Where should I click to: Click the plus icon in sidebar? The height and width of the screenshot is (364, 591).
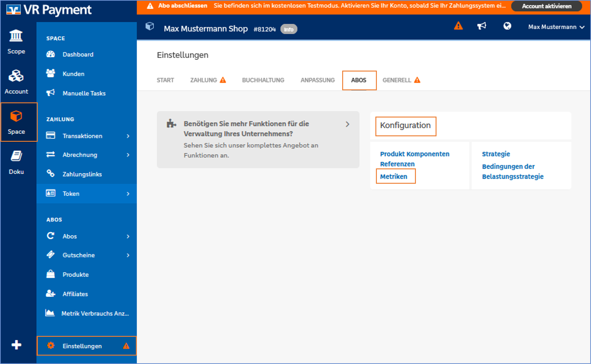coord(16,345)
